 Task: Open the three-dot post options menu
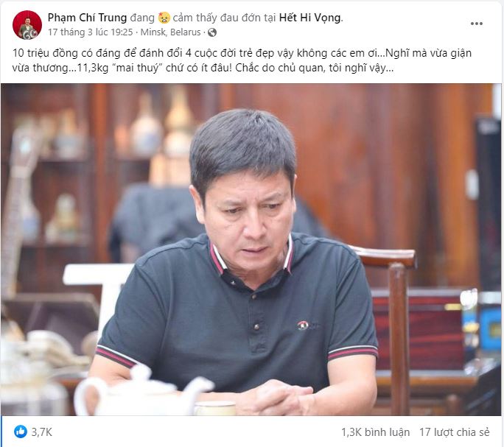pyautogui.click(x=476, y=24)
